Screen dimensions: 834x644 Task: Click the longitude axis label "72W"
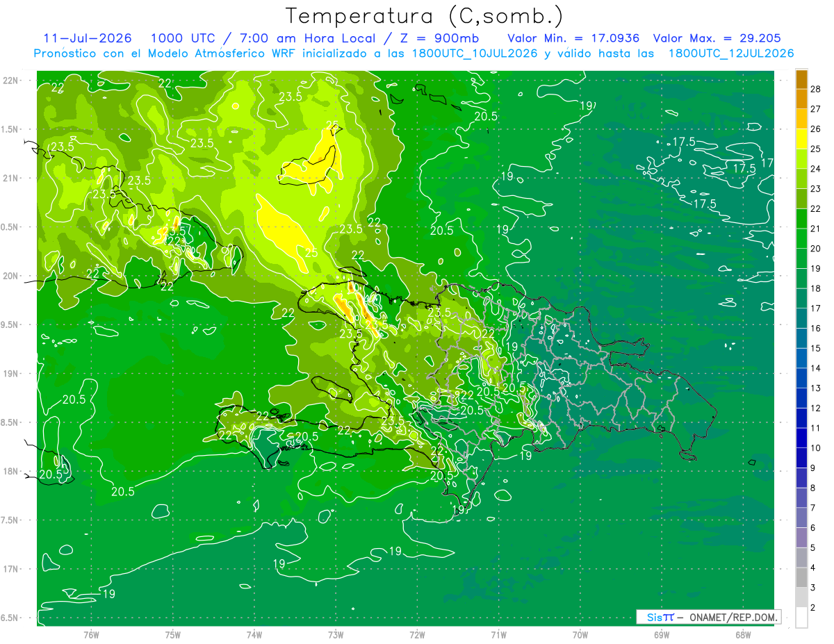pos(417,635)
